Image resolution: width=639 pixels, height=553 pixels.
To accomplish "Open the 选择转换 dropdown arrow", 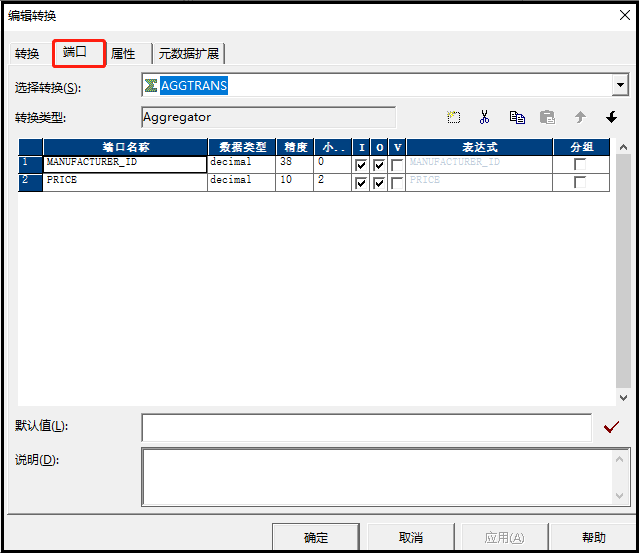I will (x=620, y=85).
